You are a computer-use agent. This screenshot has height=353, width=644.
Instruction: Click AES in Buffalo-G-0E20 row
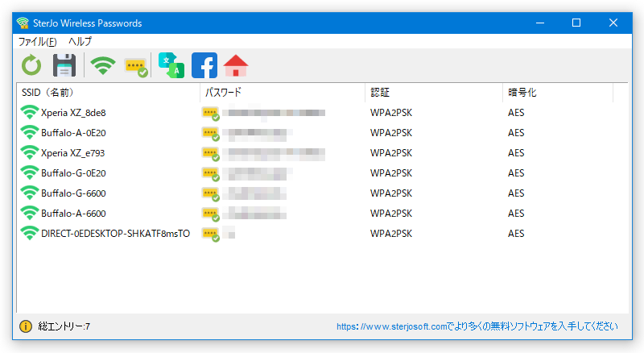[516, 172]
